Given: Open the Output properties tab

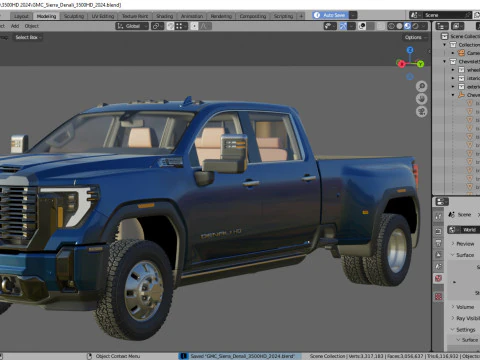Looking at the screenshot, I should point(438,243).
